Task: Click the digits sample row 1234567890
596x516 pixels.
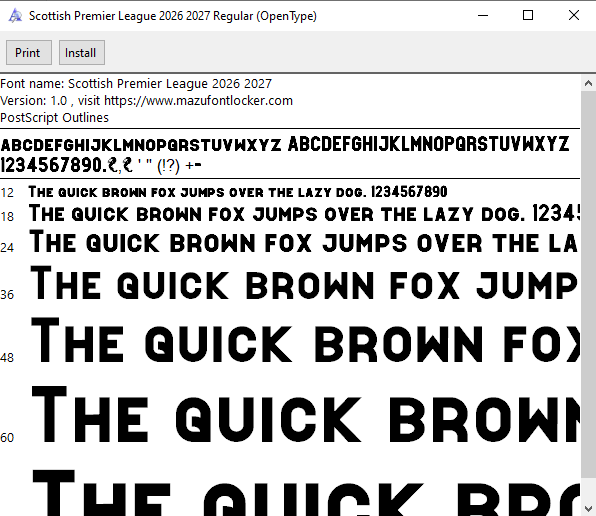Action: click(x=101, y=165)
